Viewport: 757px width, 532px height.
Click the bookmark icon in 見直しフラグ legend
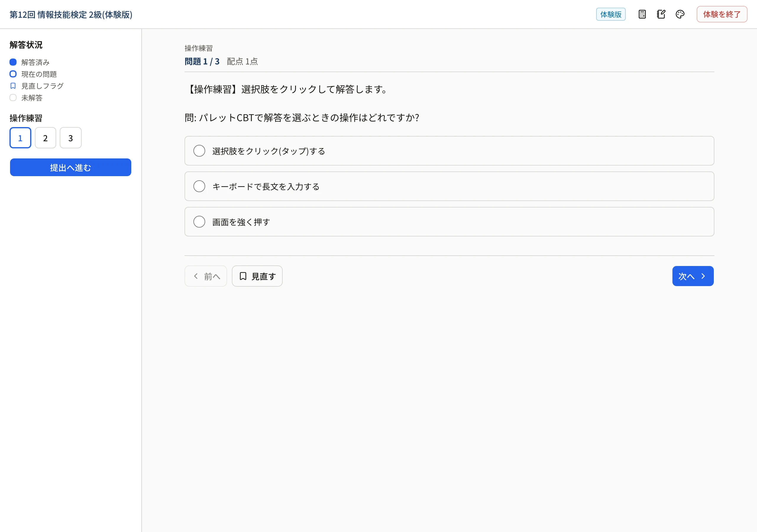point(13,86)
